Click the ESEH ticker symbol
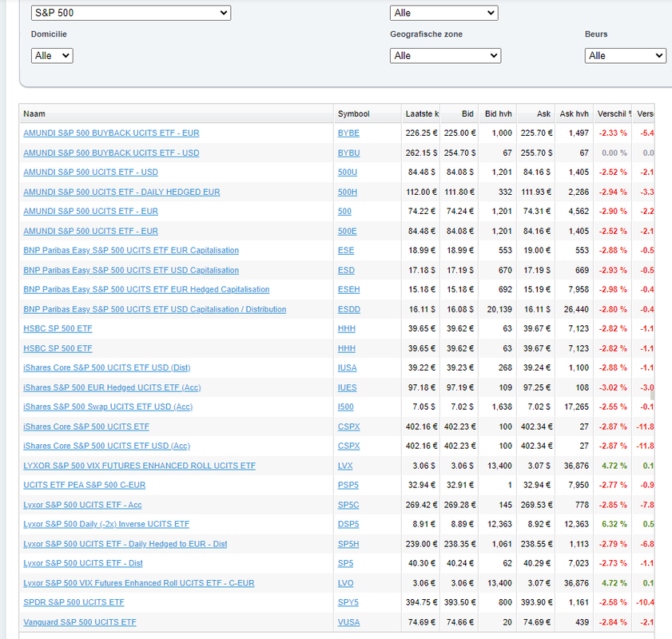Screen dimensions: 672x639 coord(348,289)
